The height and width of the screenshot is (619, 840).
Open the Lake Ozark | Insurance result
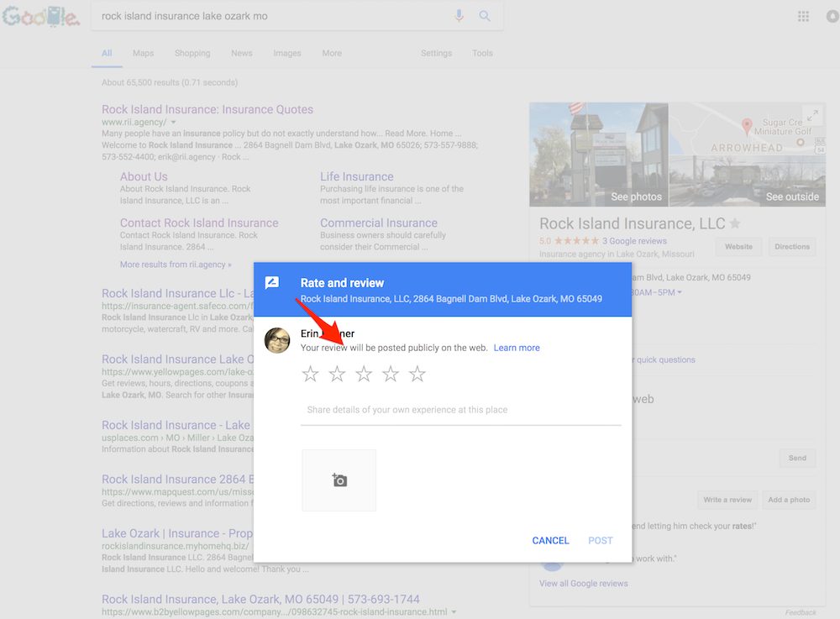coord(177,533)
